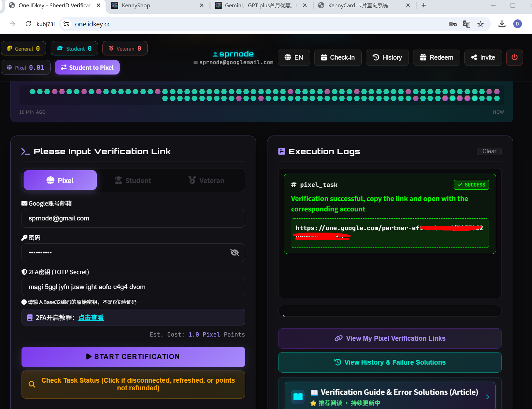This screenshot has width=532, height=409.
Task: Close the One.IDkey tab
Action: point(98,5)
